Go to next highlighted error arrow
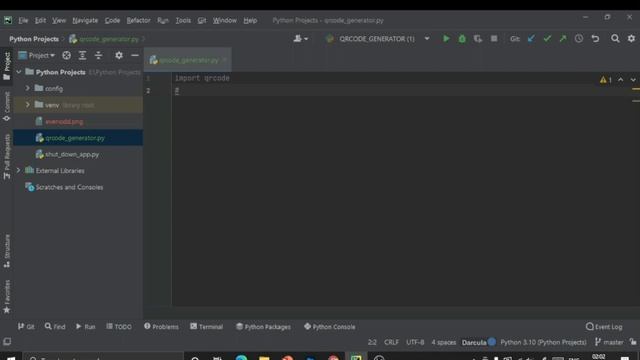The image size is (640, 360). tap(633, 80)
